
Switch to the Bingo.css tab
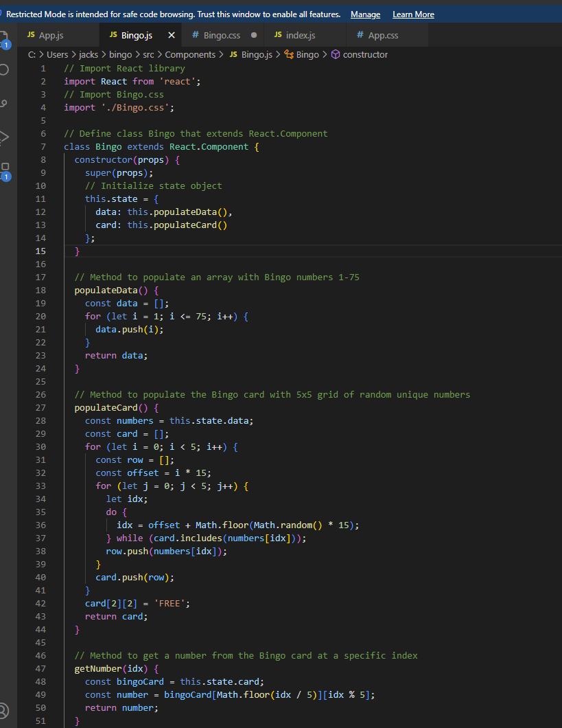222,35
